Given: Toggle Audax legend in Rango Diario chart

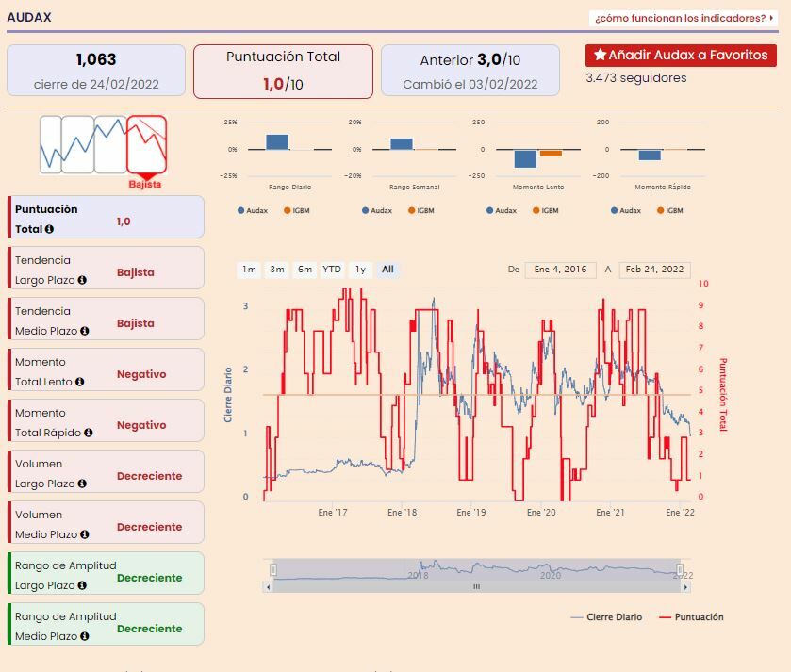Looking at the screenshot, I should tap(253, 211).
